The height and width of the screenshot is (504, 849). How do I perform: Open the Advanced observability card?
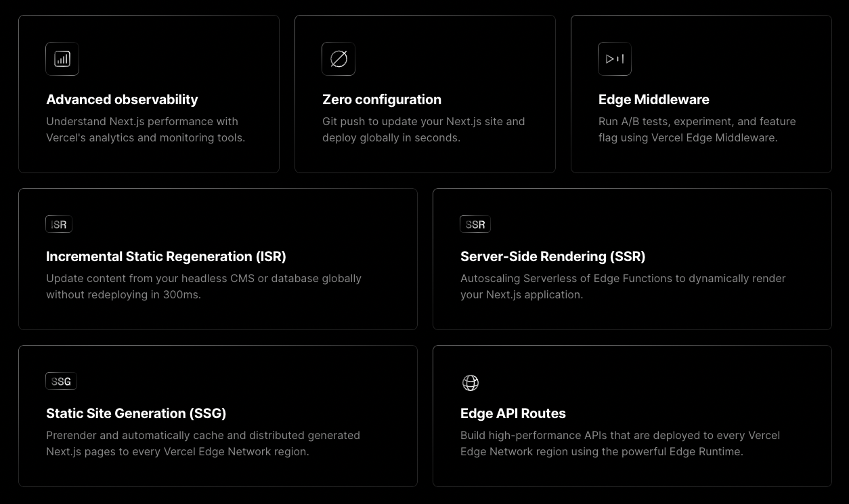click(149, 94)
